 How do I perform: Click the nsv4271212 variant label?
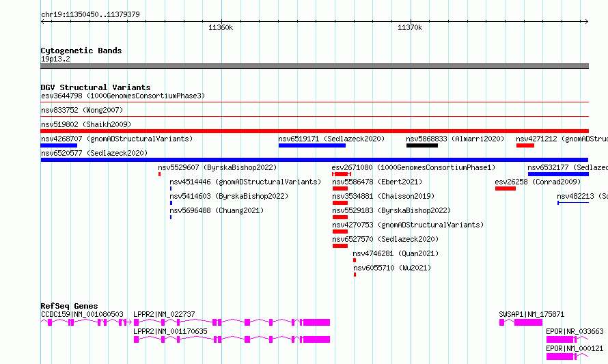pos(562,139)
